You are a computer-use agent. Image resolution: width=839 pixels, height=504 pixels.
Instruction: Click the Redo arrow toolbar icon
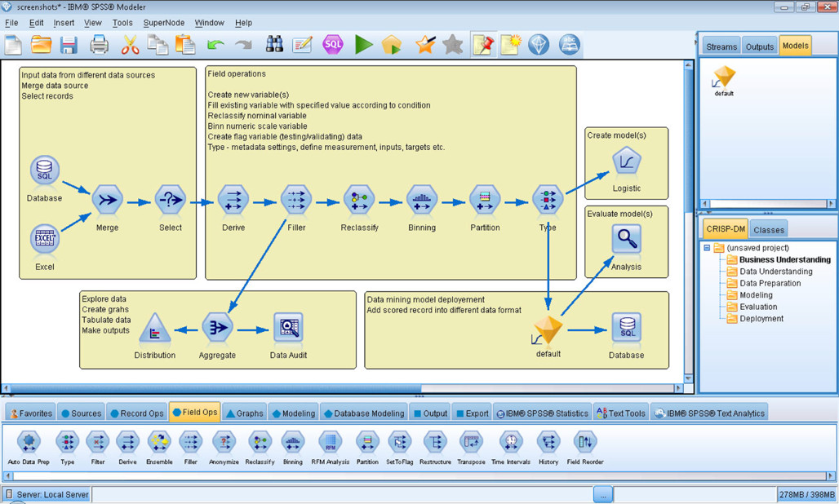(x=243, y=45)
